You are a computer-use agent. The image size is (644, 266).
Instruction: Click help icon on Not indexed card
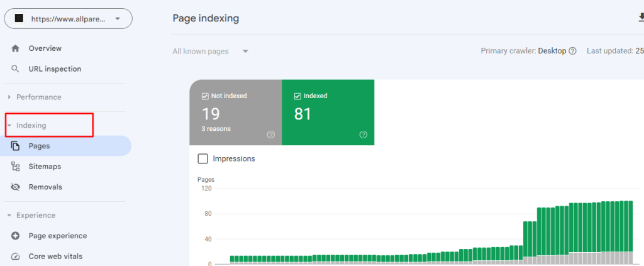pyautogui.click(x=270, y=135)
